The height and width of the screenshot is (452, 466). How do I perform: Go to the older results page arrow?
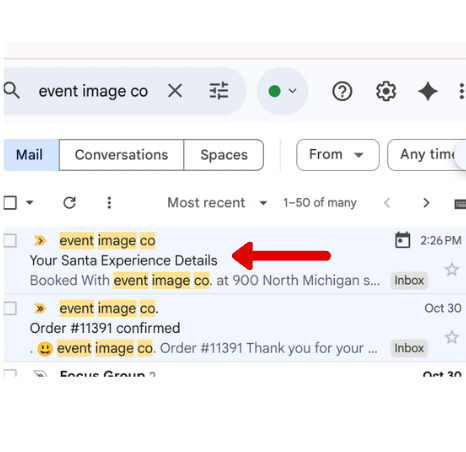pyautogui.click(x=426, y=203)
